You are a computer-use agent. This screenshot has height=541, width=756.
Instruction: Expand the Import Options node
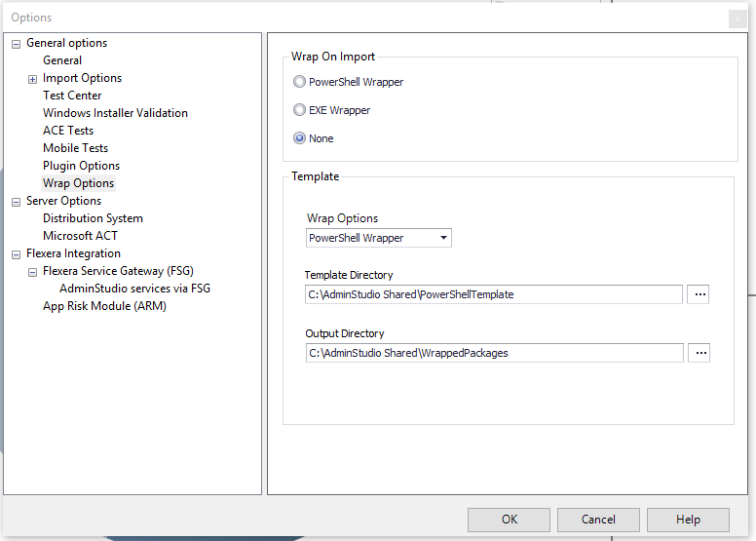[32, 79]
